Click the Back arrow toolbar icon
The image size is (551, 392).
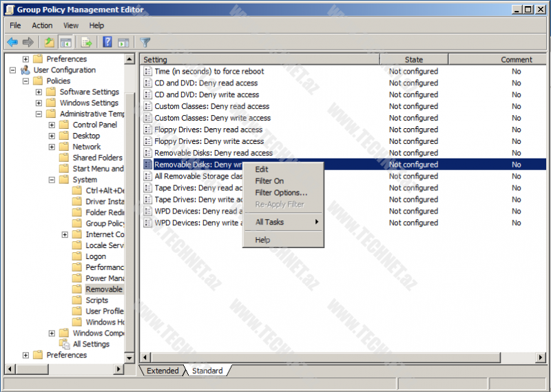(12, 42)
